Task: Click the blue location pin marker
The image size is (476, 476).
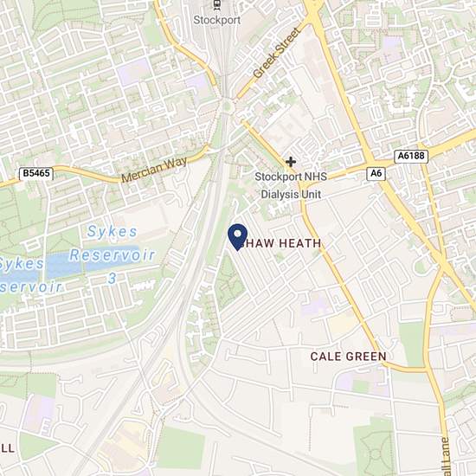Action: [x=237, y=237]
